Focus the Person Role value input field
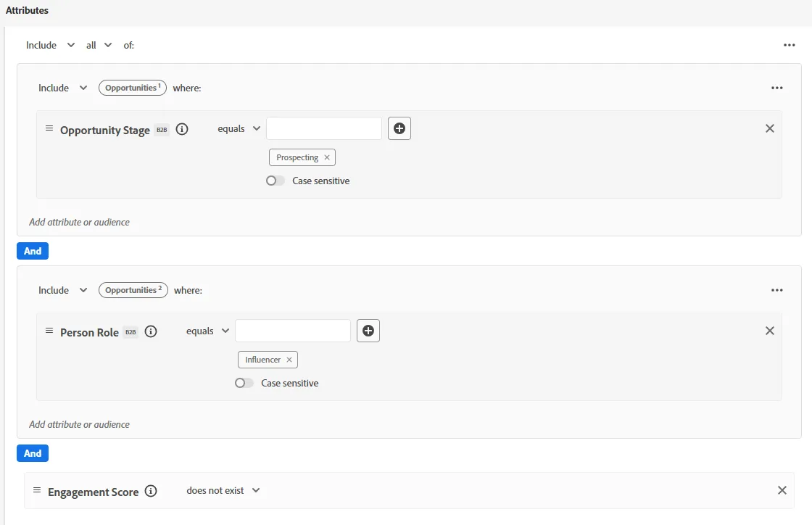The width and height of the screenshot is (812, 525). coord(293,331)
